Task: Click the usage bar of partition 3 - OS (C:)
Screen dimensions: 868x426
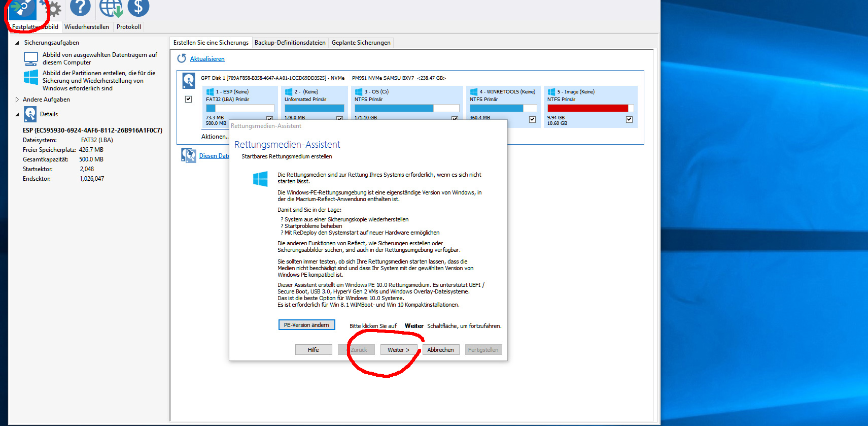Action: pos(407,108)
